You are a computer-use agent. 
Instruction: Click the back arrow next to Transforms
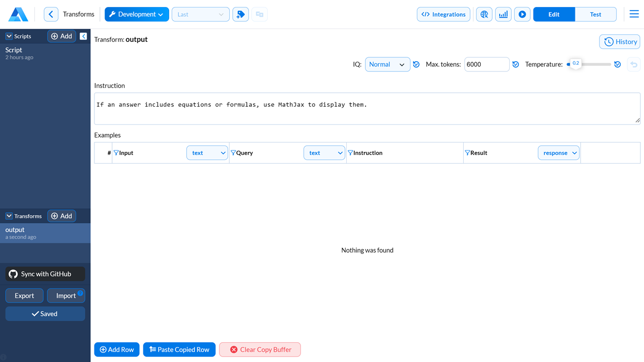click(x=51, y=14)
